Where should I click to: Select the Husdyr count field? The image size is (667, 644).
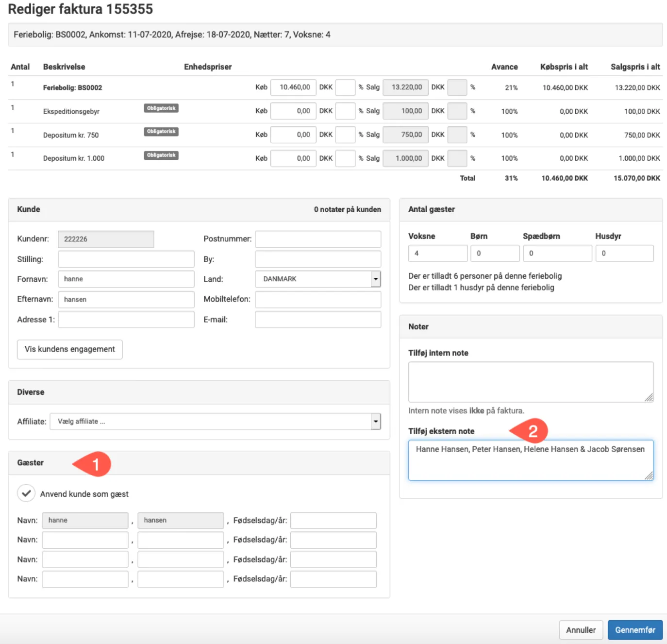point(624,254)
